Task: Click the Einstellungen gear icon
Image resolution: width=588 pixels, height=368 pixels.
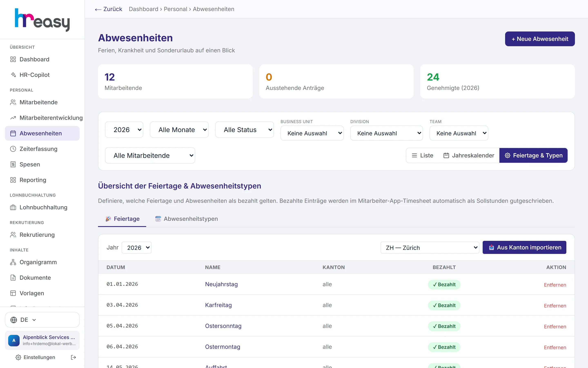Action: coord(18,357)
